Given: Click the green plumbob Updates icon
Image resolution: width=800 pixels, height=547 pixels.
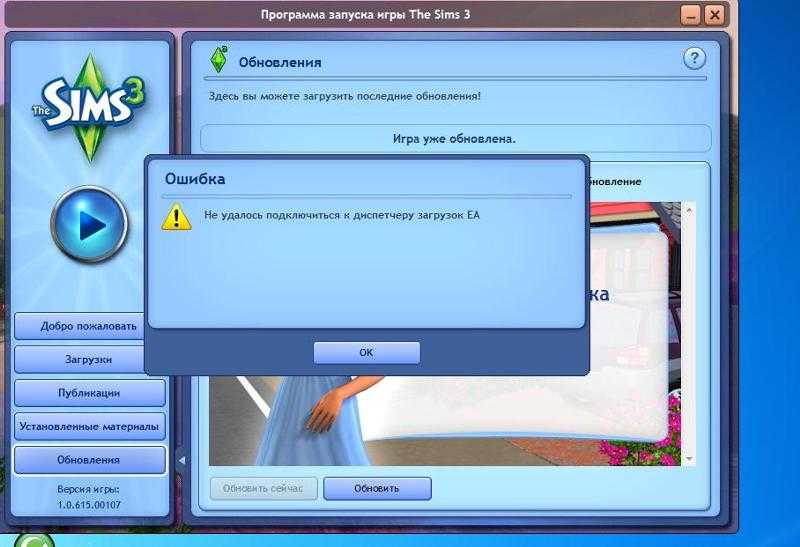Looking at the screenshot, I should (219, 60).
